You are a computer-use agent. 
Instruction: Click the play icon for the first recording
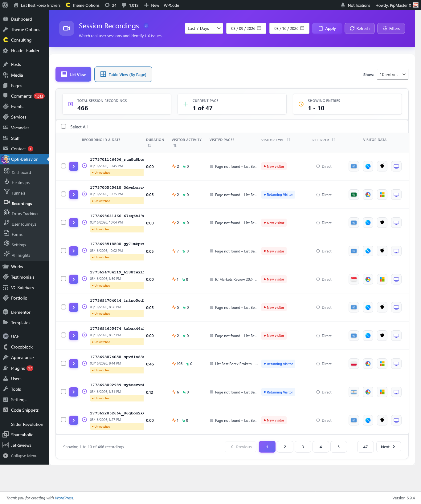click(x=84, y=166)
